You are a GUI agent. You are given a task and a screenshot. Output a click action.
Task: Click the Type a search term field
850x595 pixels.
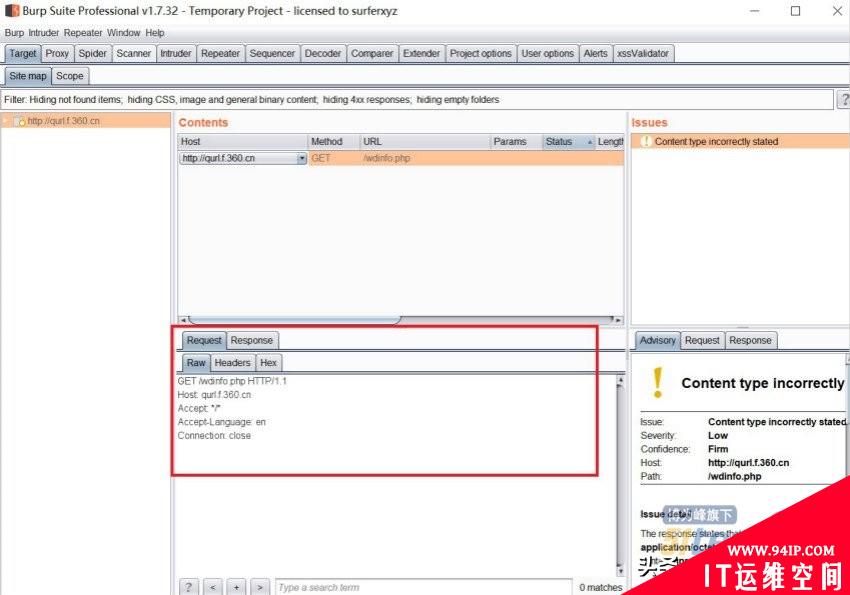coord(423,587)
